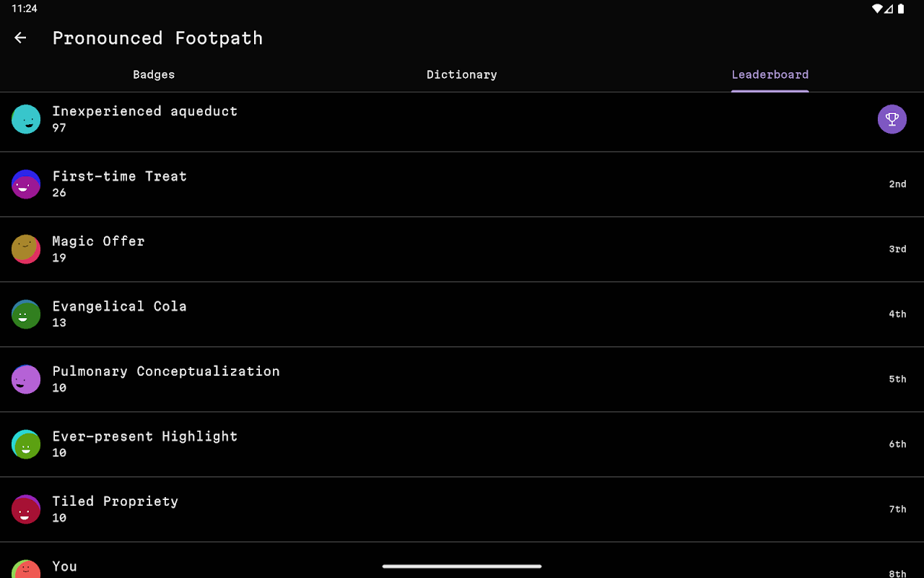Screen dimensions: 924x578
Task: Tap Ever-present Highlight's green avatar
Action: click(x=26, y=444)
